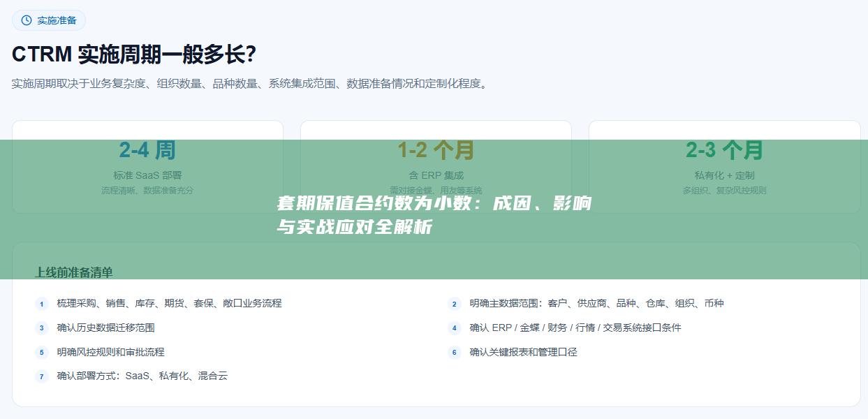Click the 上线前准备清单 section title
868x419 pixels.
(x=74, y=272)
